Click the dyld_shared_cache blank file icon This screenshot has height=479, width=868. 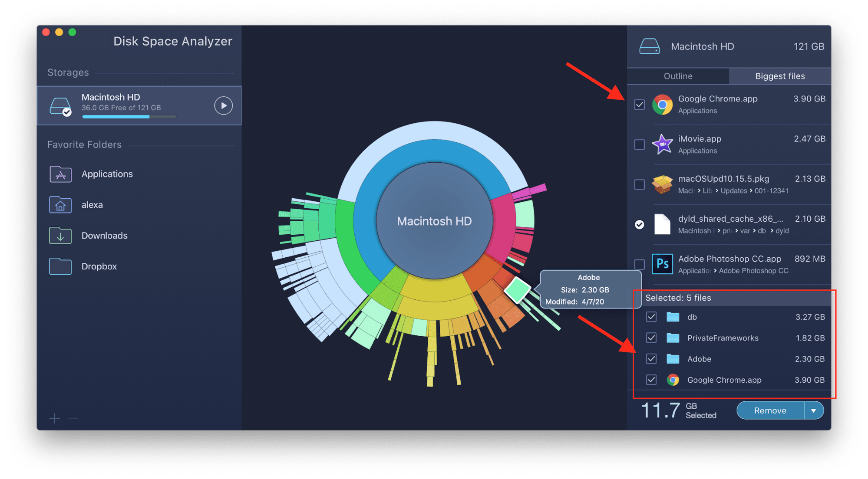662,224
